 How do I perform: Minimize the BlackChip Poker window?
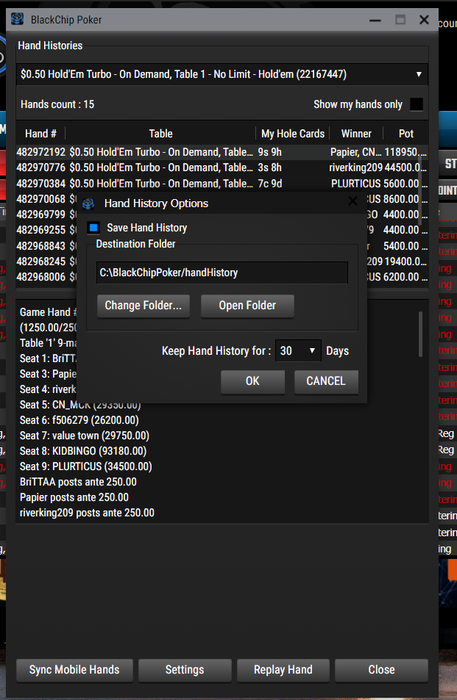pyautogui.click(x=375, y=20)
